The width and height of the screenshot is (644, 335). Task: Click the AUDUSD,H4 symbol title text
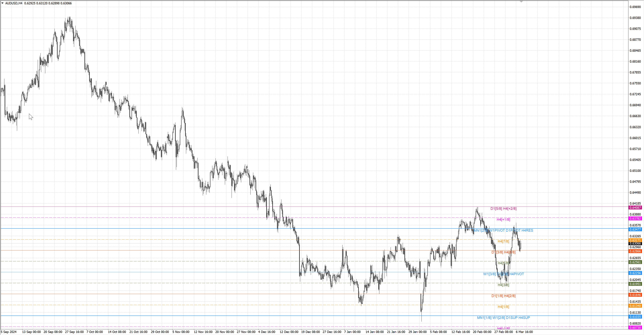[14, 3]
